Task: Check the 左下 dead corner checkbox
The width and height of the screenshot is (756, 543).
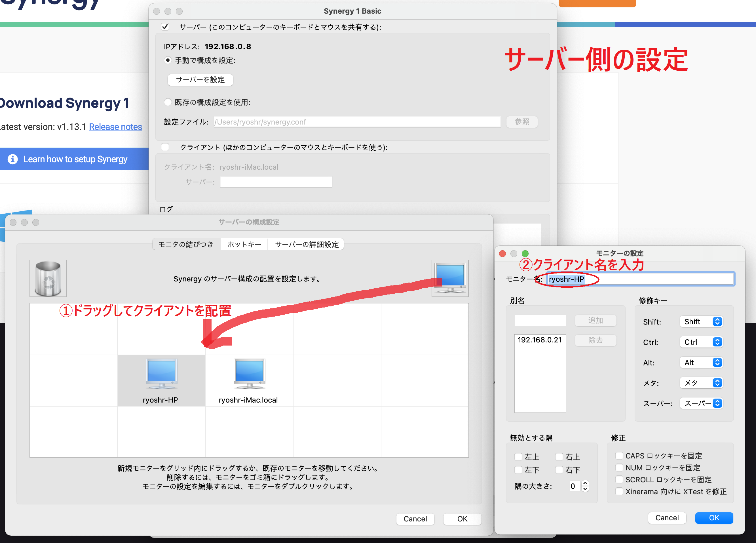Action: tap(518, 470)
